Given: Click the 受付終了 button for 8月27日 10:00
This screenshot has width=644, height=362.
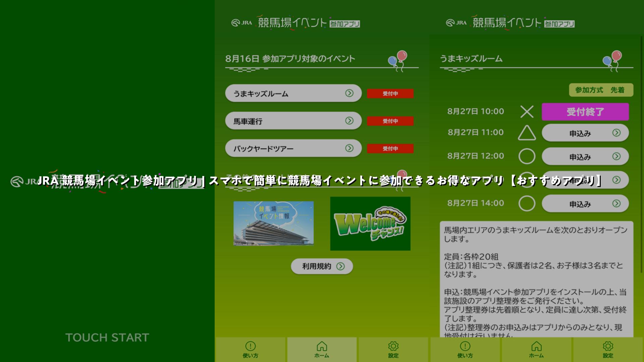Looking at the screenshot, I should click(585, 112).
